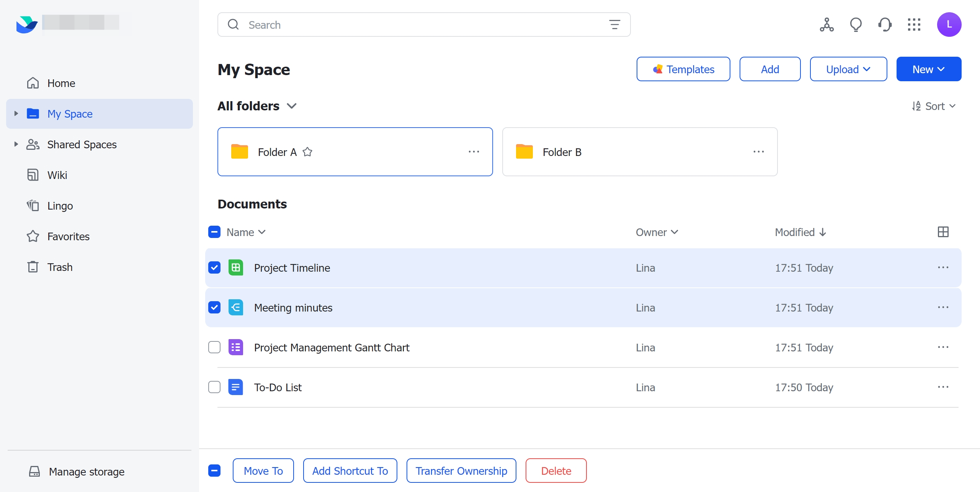
Task: Open the apps grid icon
Action: click(914, 24)
